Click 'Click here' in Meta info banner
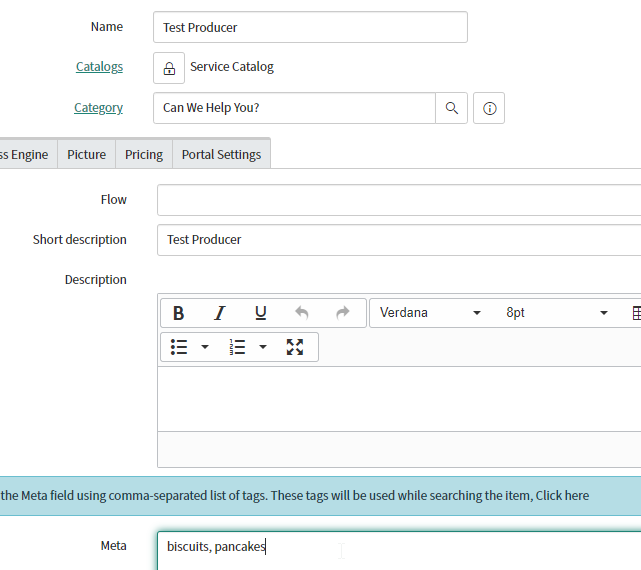This screenshot has width=641, height=570. point(562,496)
